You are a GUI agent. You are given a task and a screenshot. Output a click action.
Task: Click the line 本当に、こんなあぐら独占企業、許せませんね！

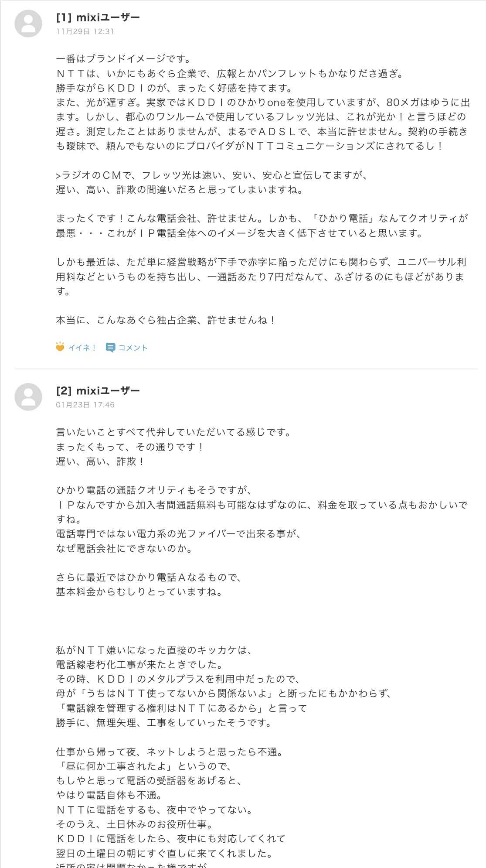[x=166, y=320]
